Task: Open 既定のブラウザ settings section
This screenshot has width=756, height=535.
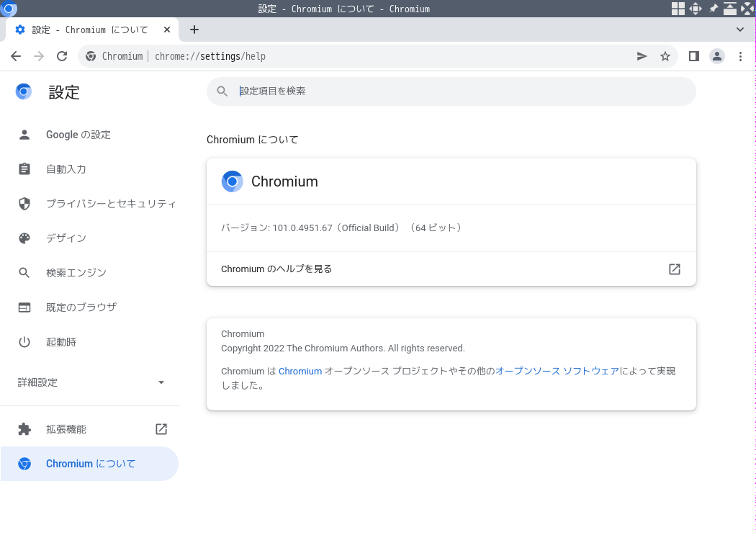Action: pos(90,307)
